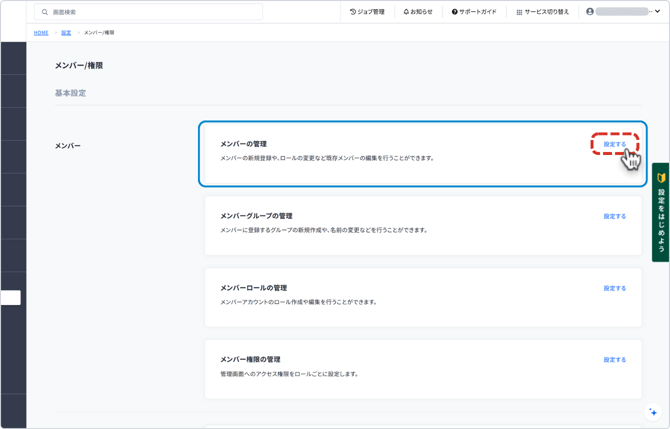Focus the 画面検索 search field
Image resolution: width=670 pixels, height=429 pixels.
tap(150, 12)
